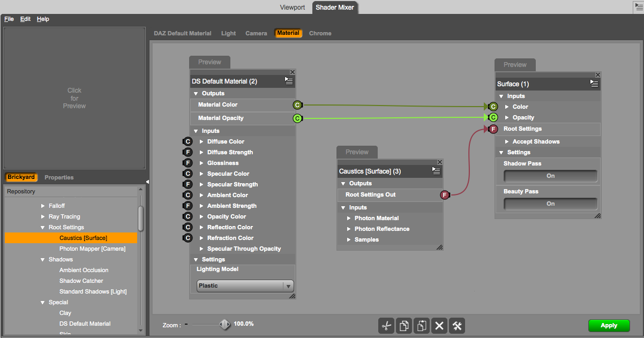
Task: Collapse the Root Settings repository category
Action: [x=43, y=227]
